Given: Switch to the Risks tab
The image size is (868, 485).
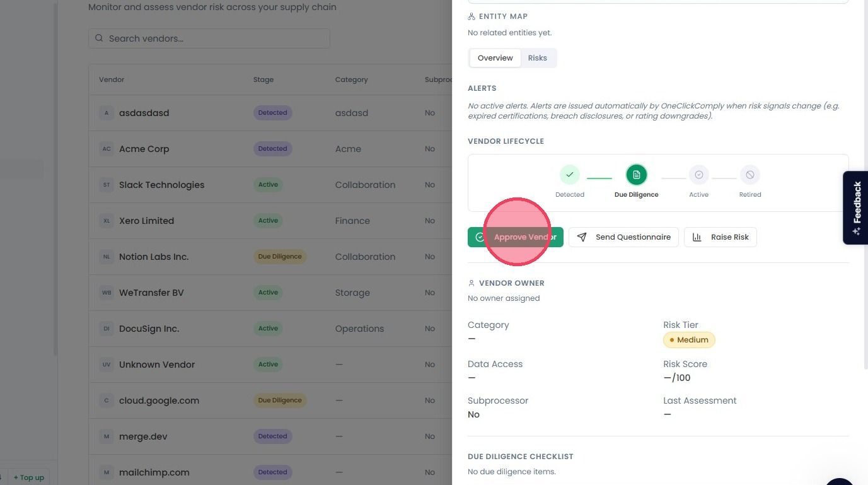Looking at the screenshot, I should pyautogui.click(x=538, y=58).
